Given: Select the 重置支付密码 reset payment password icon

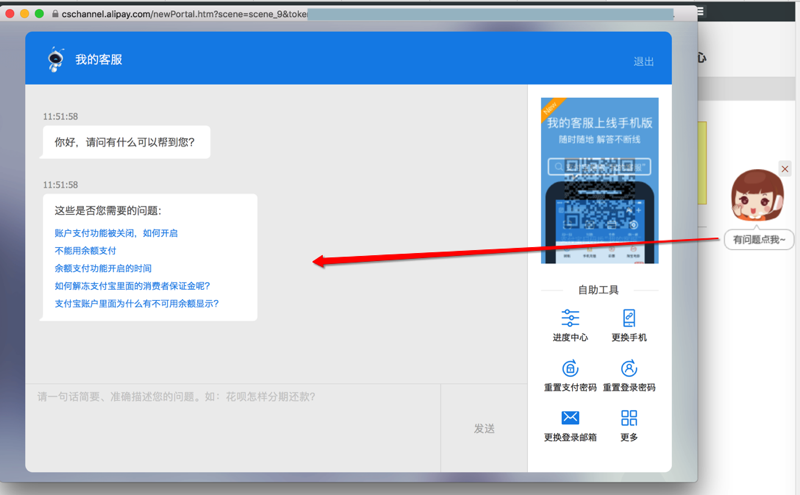Looking at the screenshot, I should coord(570,369).
